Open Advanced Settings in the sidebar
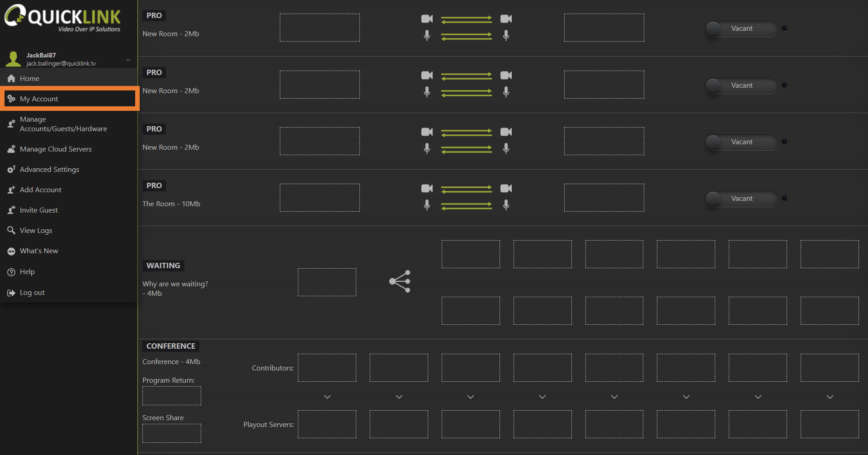 pos(49,169)
